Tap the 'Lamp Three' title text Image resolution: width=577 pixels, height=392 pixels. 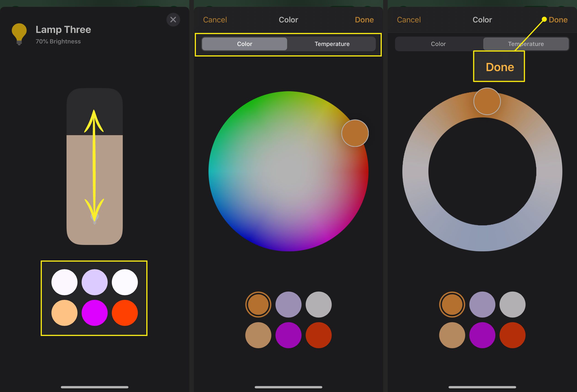click(63, 30)
